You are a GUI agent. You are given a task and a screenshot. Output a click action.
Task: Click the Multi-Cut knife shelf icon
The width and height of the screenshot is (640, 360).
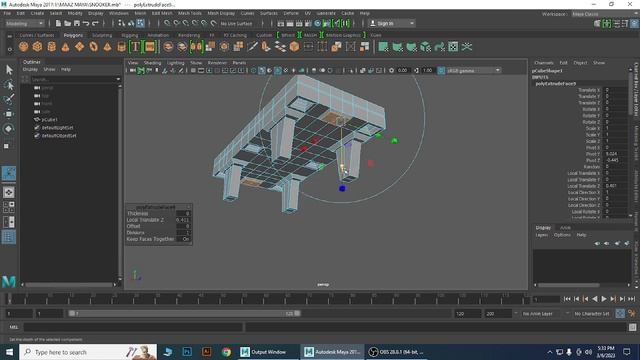pos(253,47)
